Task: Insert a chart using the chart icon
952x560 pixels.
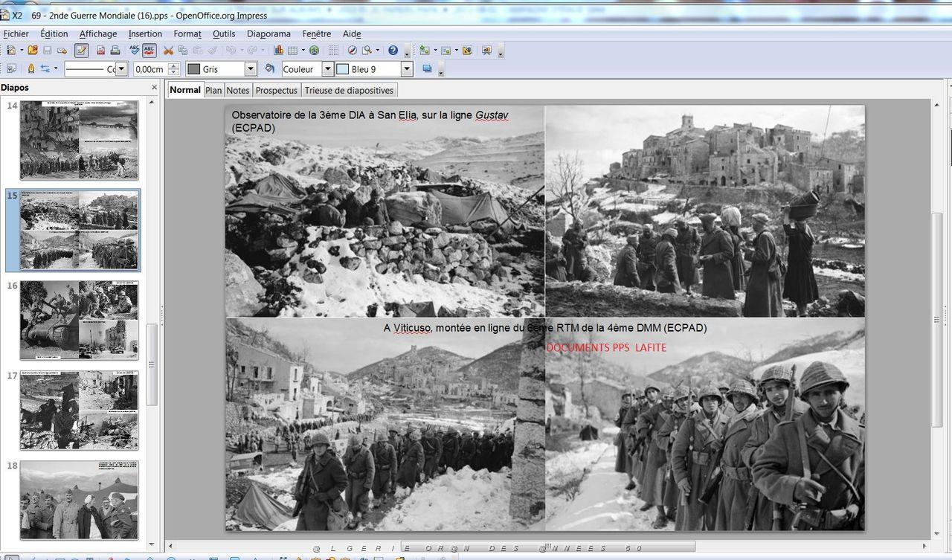Action: pyautogui.click(x=279, y=50)
